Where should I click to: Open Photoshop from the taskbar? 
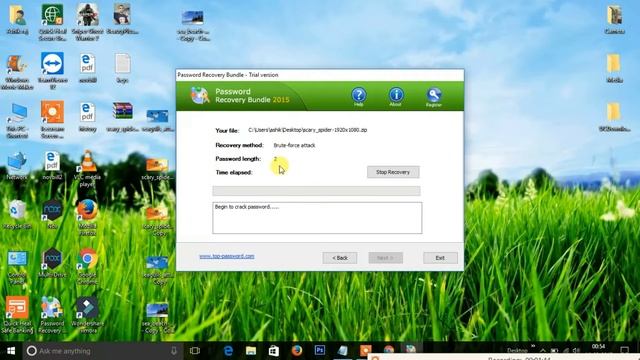click(x=320, y=351)
